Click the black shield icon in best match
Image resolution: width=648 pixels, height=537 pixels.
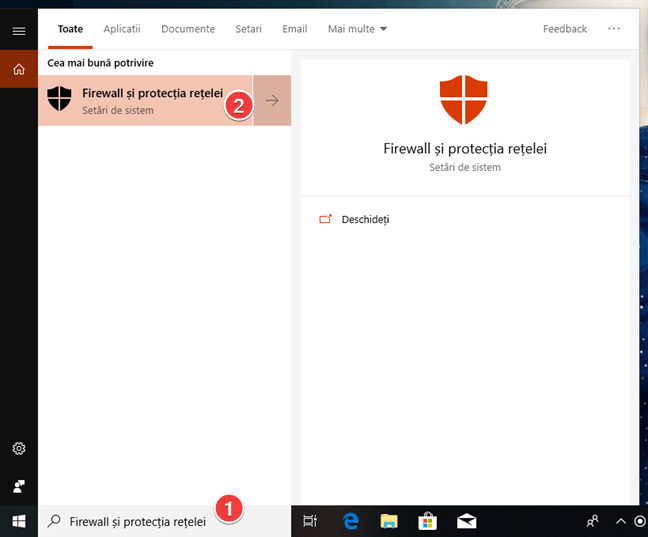[60, 98]
